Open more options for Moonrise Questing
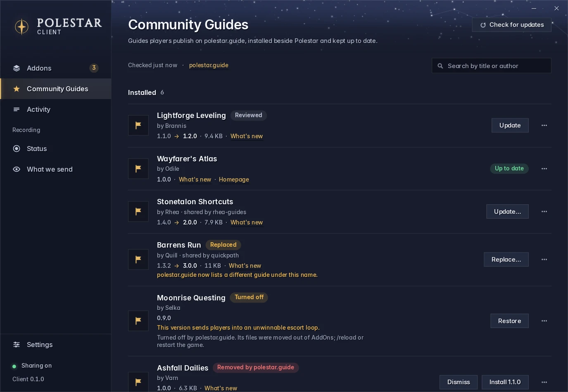Viewport: 568px width, 392px height. click(x=544, y=321)
